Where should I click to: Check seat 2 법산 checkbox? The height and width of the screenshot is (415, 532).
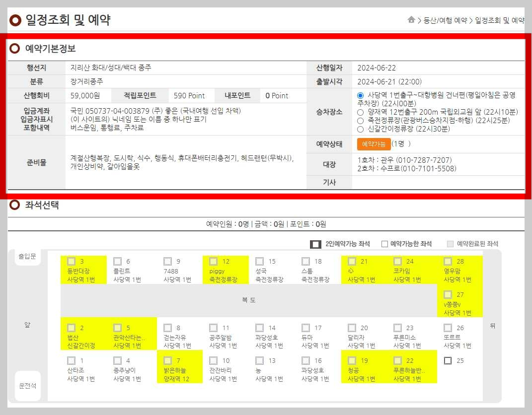[x=71, y=328]
